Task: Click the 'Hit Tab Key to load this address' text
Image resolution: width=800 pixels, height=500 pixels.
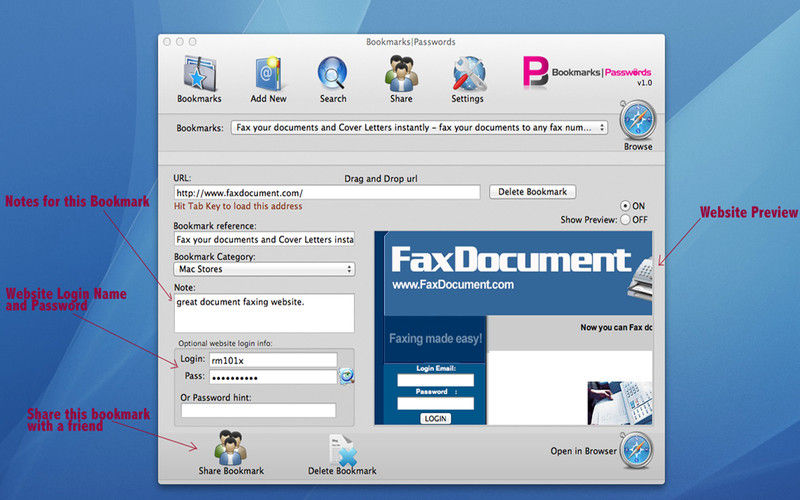Action: 238,206
